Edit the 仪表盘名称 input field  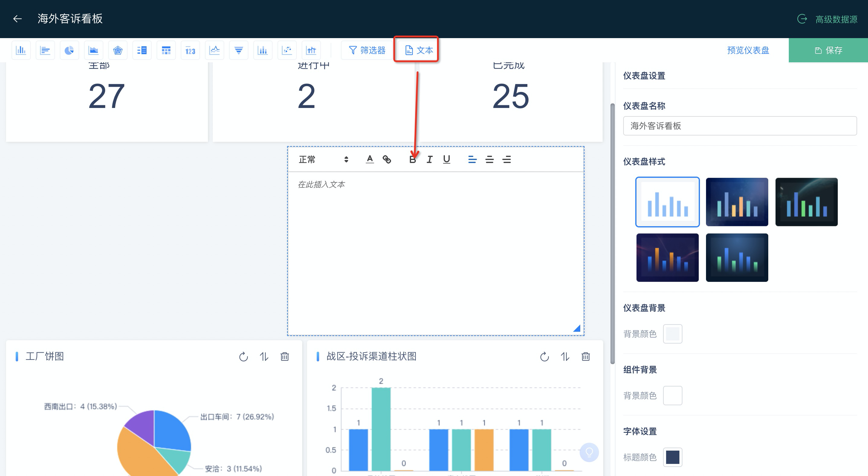(740, 126)
